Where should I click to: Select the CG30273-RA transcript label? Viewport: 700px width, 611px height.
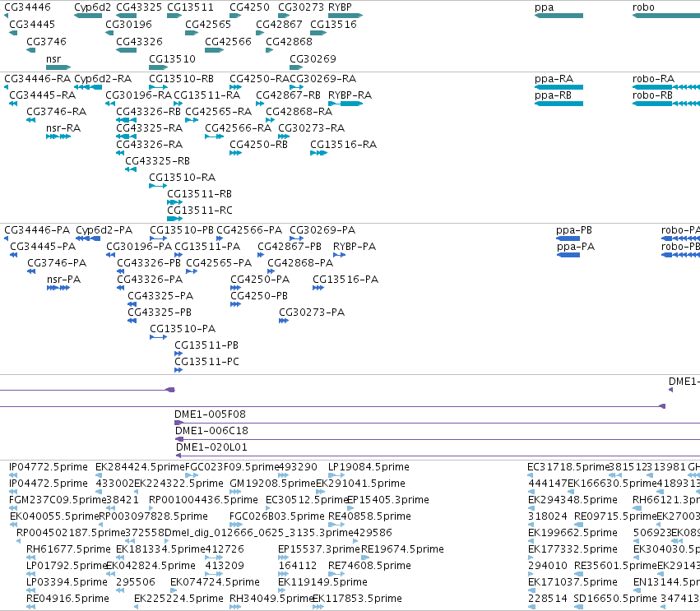tap(311, 128)
